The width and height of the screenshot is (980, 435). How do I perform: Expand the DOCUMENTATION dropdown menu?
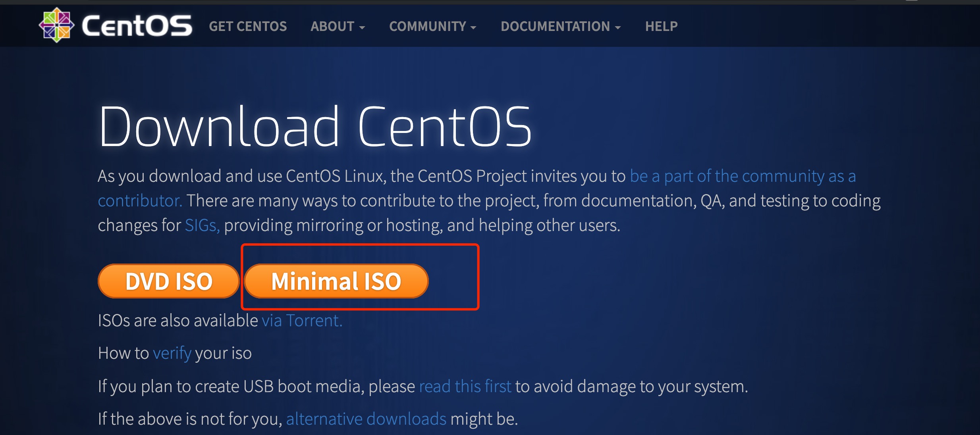pyautogui.click(x=555, y=26)
